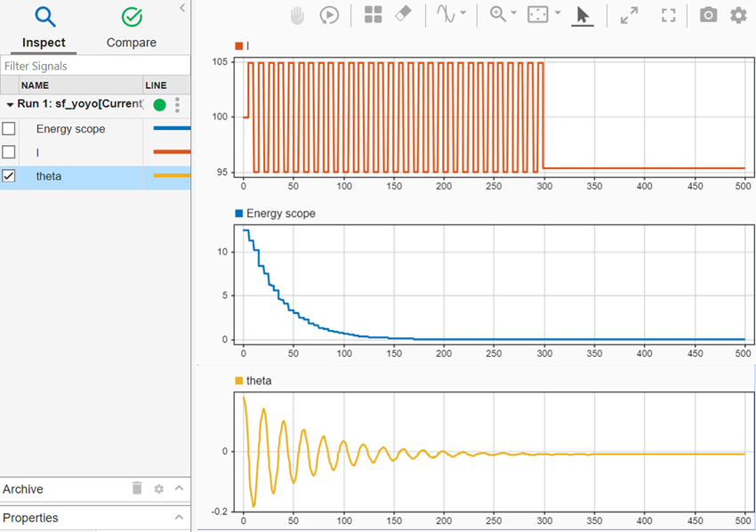Open the Archive panel options

tap(158, 488)
